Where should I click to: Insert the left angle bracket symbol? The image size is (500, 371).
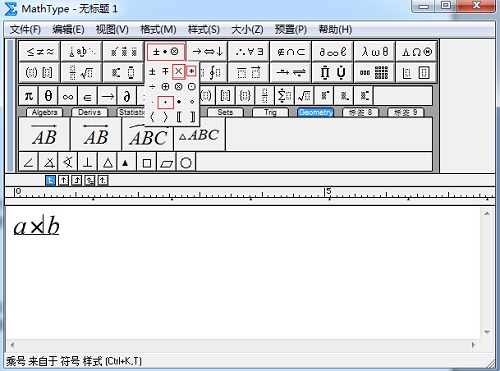tap(152, 117)
